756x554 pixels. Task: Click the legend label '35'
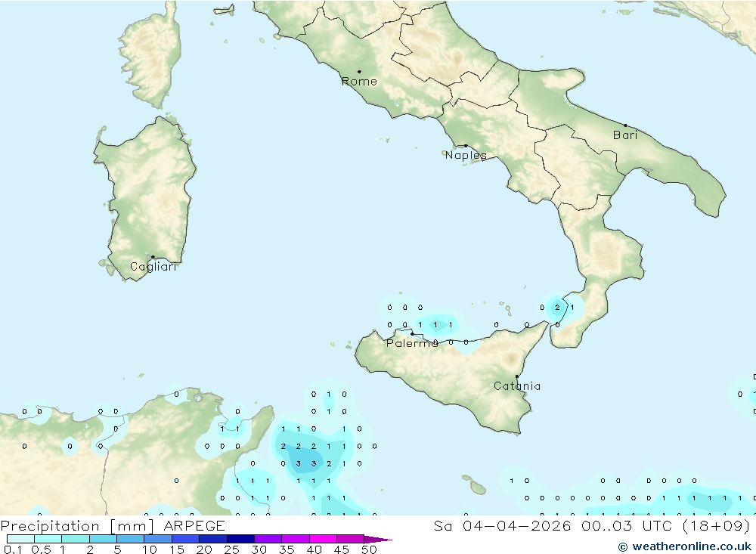coord(287,549)
